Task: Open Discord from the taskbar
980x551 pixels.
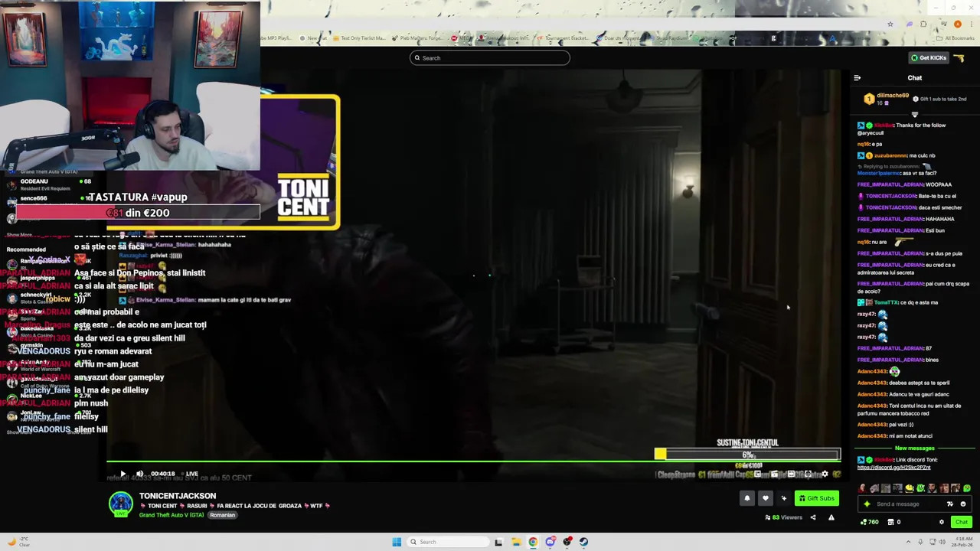Action: pos(550,542)
